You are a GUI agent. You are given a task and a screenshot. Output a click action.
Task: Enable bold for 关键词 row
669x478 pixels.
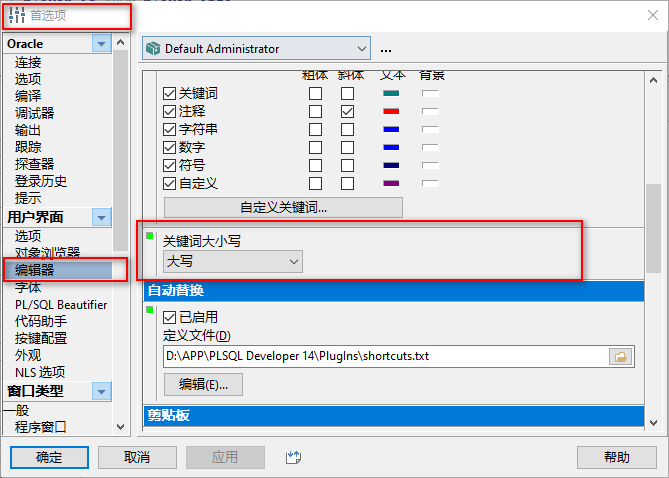tap(315, 93)
